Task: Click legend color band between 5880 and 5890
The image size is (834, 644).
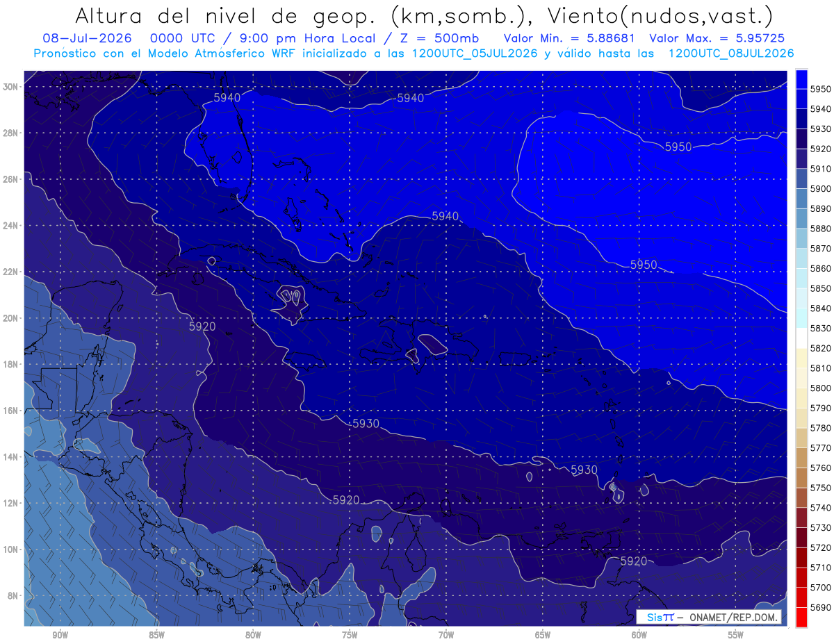Action: (x=801, y=218)
